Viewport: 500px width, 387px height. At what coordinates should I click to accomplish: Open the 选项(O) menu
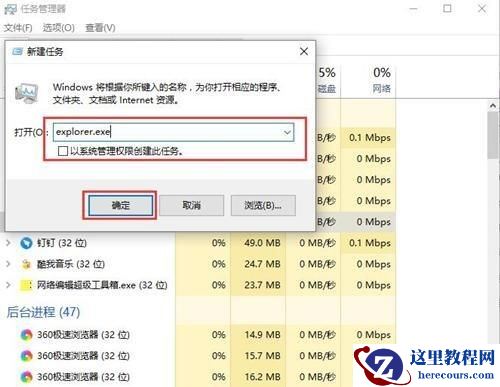59,28
